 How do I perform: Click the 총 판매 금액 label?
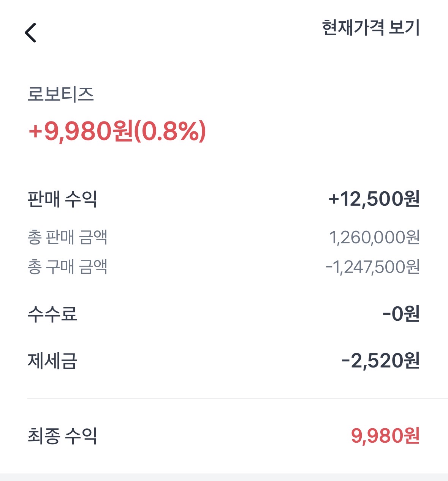[67, 237]
